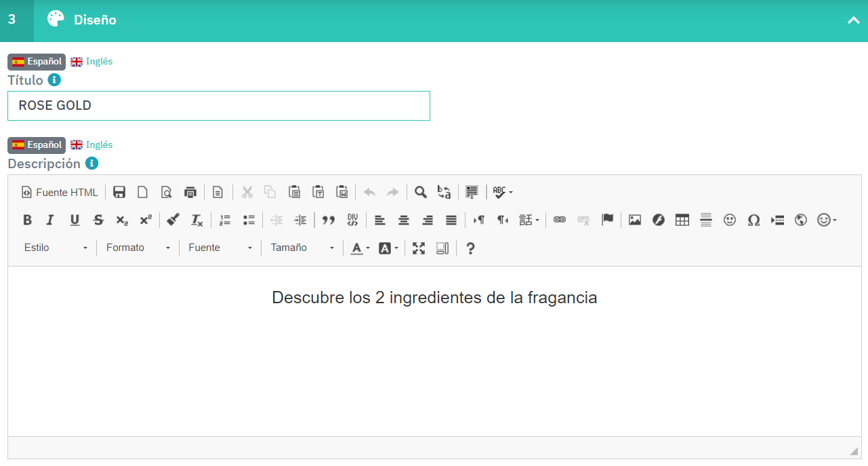868x466 pixels.
Task: Open the Formato dropdown
Action: (138, 248)
